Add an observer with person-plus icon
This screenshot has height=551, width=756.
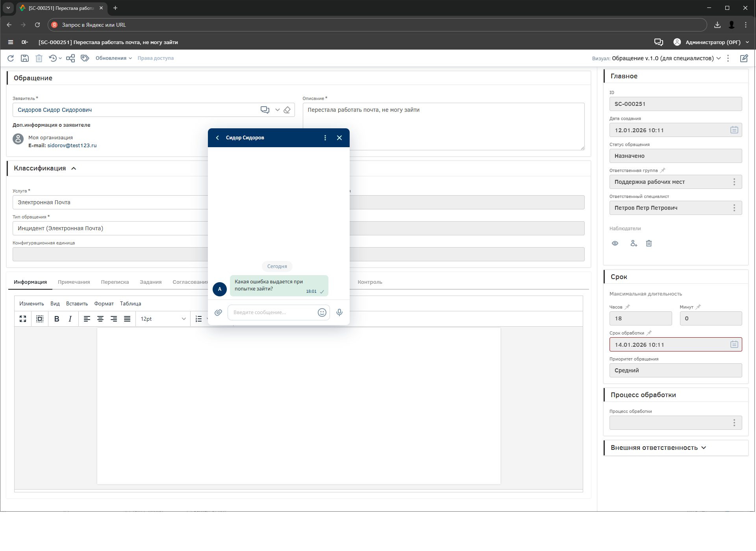(x=634, y=244)
